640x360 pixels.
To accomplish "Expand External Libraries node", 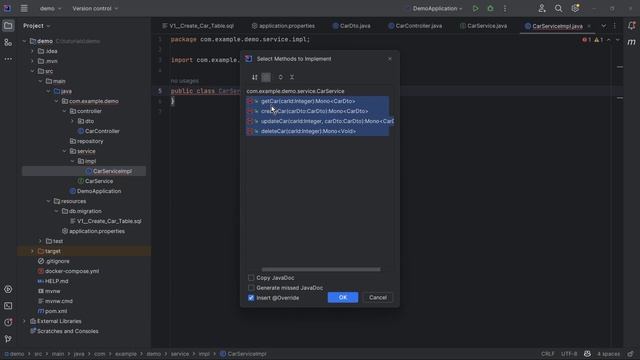I will tap(24, 321).
